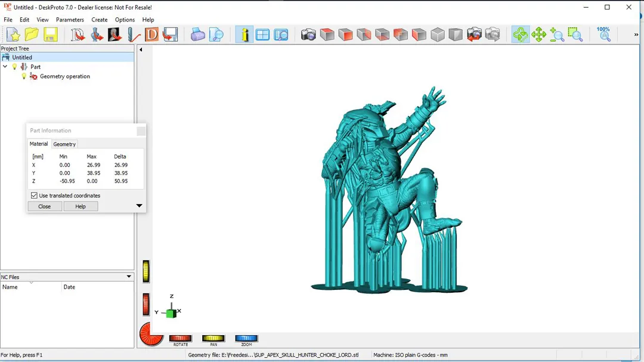The image size is (644, 362).
Task: Select the dark-gray cube view icon
Action: tap(456, 35)
